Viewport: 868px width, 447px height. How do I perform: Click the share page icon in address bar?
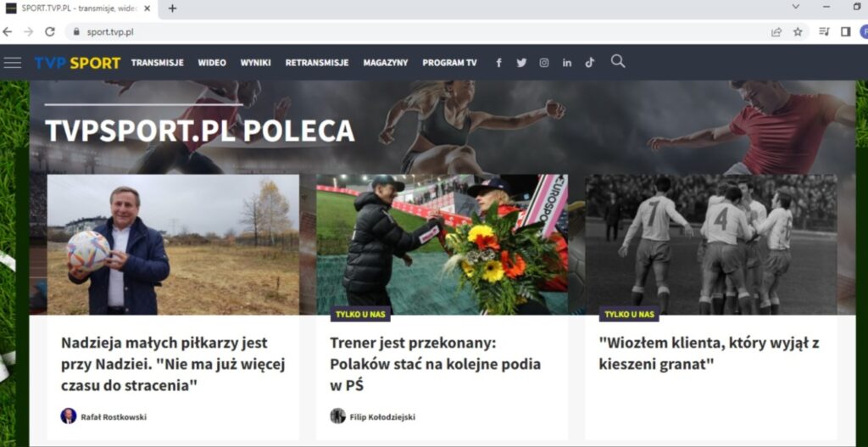point(776,32)
